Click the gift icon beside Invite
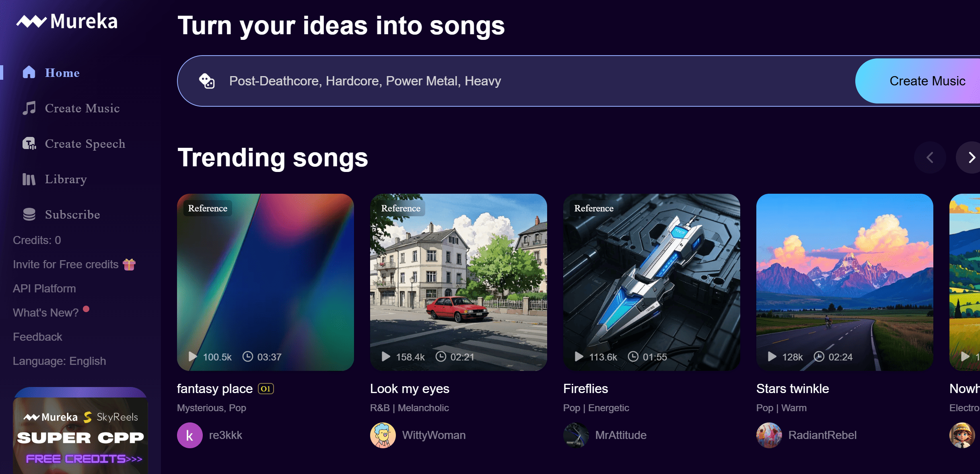The height and width of the screenshot is (474, 980). (x=129, y=264)
